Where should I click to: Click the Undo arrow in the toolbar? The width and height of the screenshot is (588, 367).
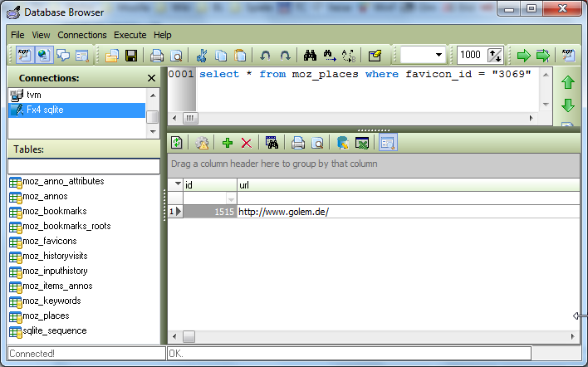(265, 56)
